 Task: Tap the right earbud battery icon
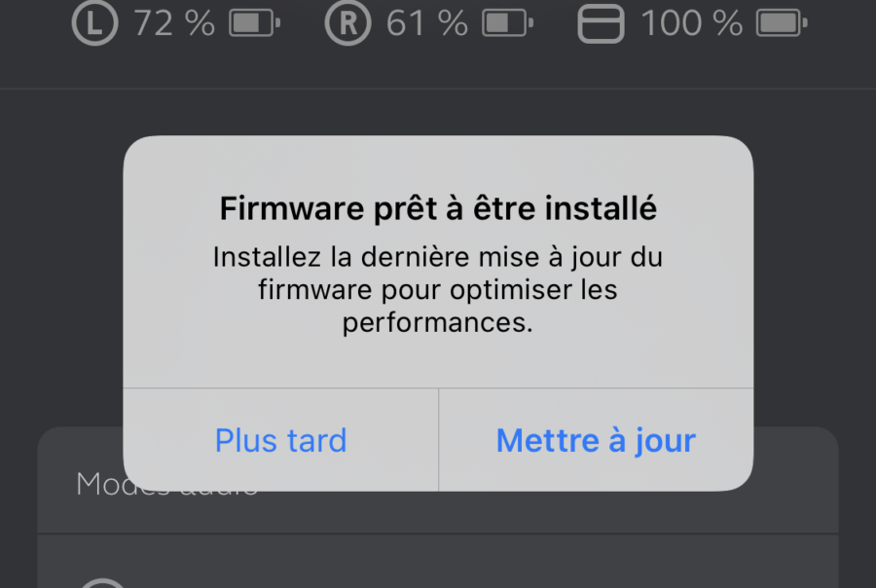point(507,23)
